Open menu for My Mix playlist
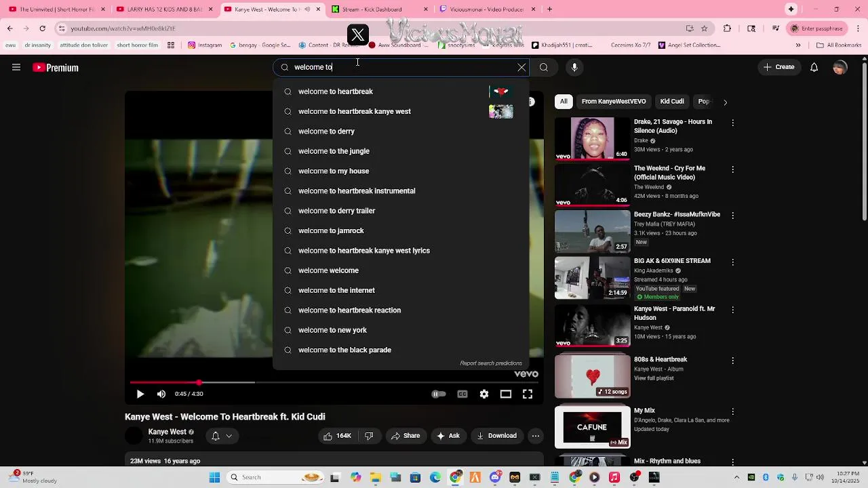This screenshot has width=868, height=488. point(732,411)
